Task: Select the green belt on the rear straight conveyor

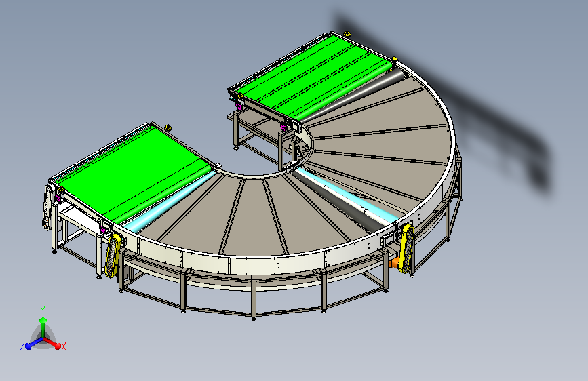Action: [315, 77]
